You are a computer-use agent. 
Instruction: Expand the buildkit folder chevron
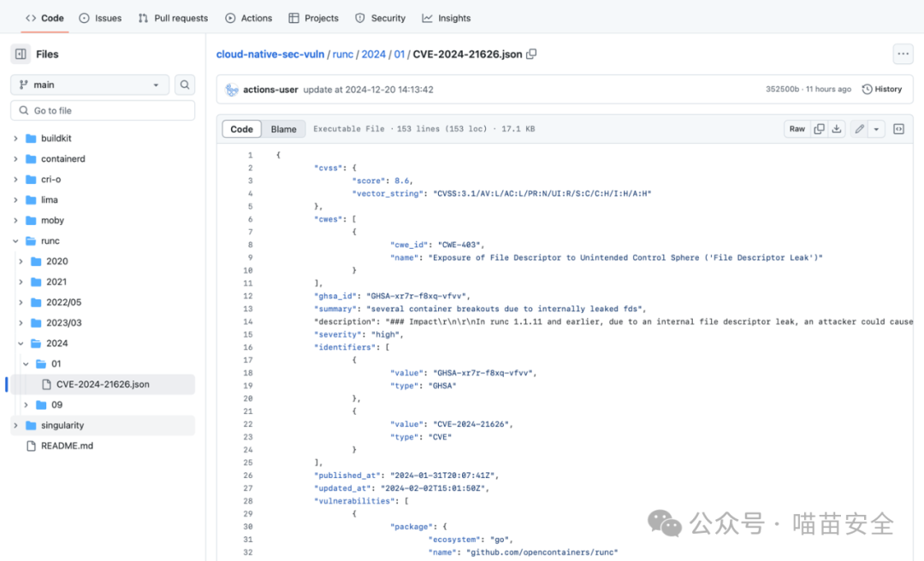tap(16, 139)
